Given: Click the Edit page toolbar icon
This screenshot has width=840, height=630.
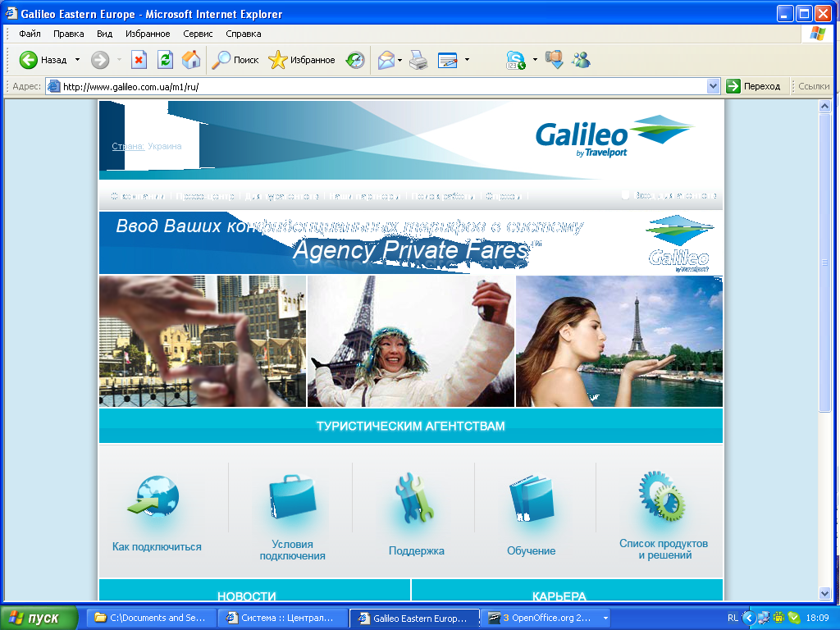Looking at the screenshot, I should click(447, 59).
